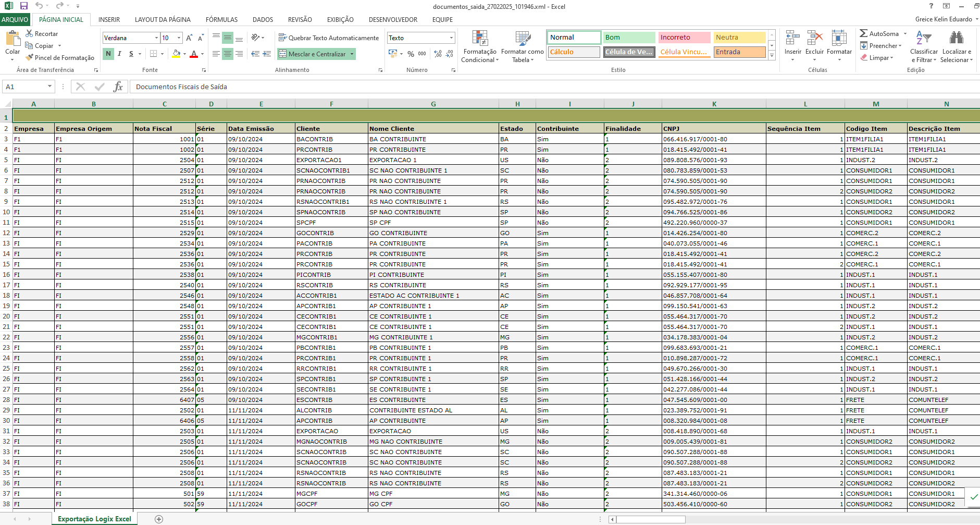Open Formatação Condicional menu

point(480,46)
